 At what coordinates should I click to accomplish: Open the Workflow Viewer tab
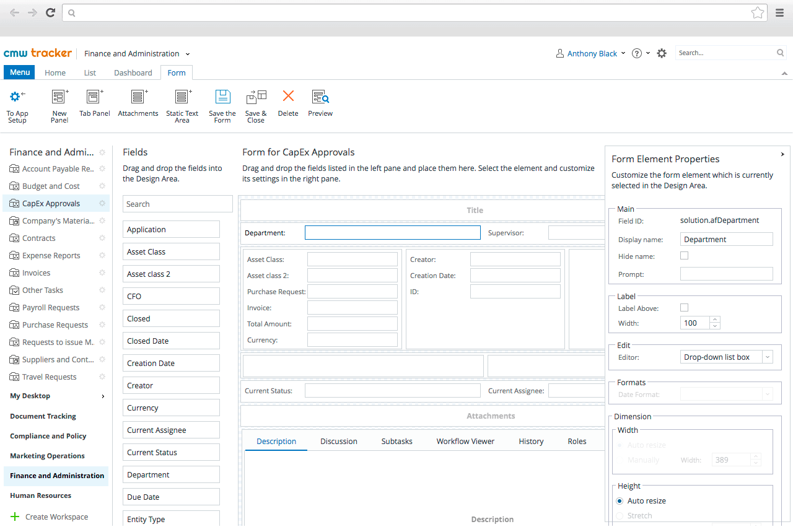coord(465,441)
